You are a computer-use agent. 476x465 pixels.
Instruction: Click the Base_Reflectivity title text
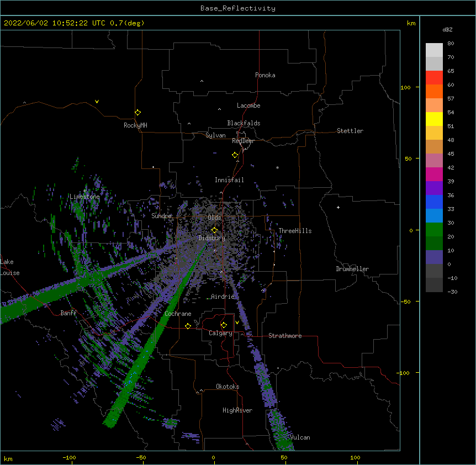237,8
